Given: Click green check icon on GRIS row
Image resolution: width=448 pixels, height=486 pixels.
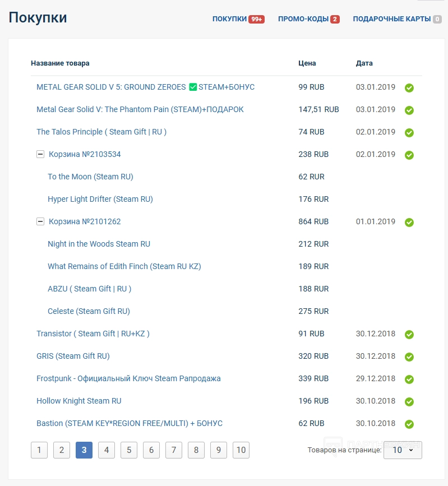Looking at the screenshot, I should click(409, 357).
